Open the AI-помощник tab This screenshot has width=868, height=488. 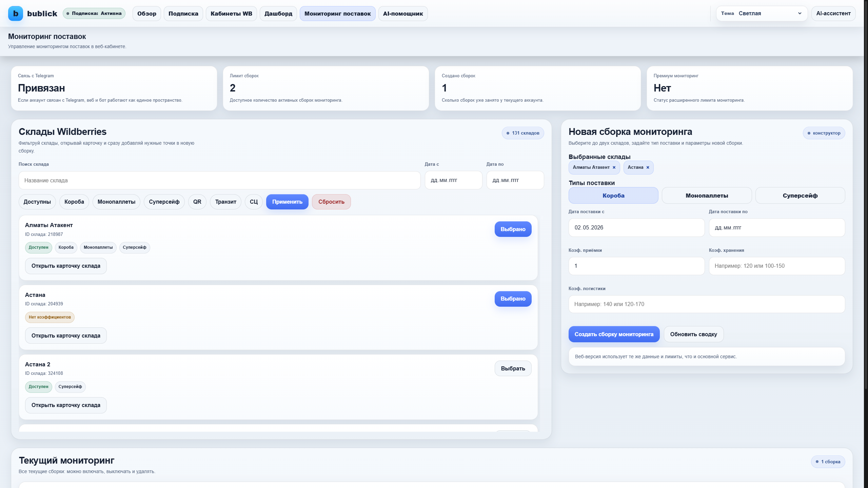point(403,14)
